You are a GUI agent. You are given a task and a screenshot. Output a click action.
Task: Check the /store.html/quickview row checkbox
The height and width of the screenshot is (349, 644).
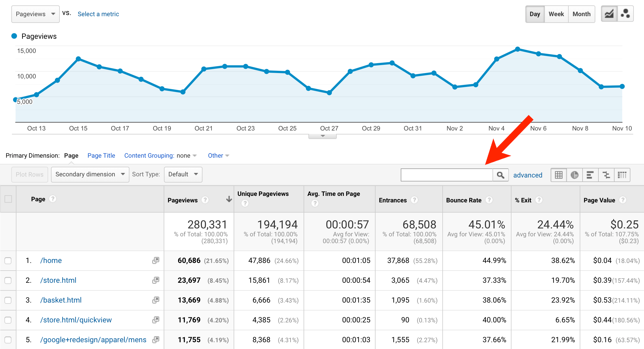click(8, 320)
